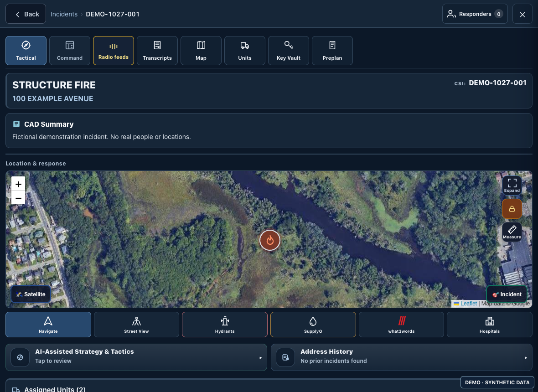Viewport: 538px width, 392px height.
Task: Expand AI-Assisted Strategy & Tactics
Action: pyautogui.click(x=136, y=357)
